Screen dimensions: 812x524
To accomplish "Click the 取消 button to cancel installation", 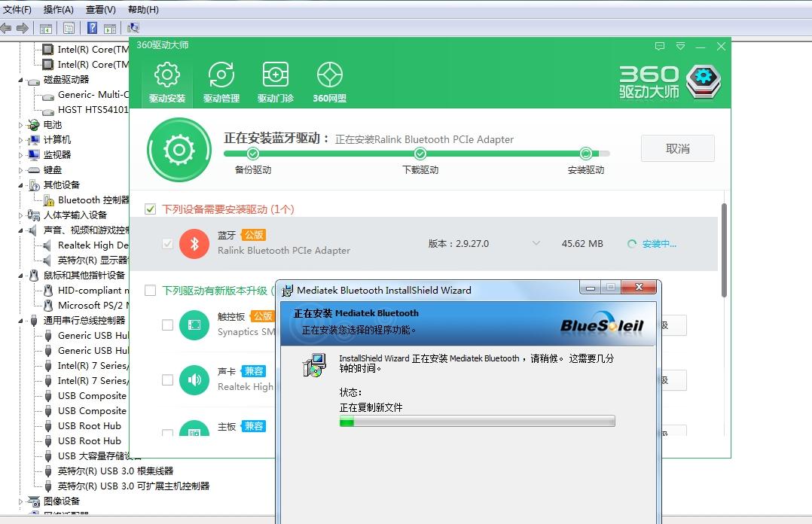I will tap(677, 148).
